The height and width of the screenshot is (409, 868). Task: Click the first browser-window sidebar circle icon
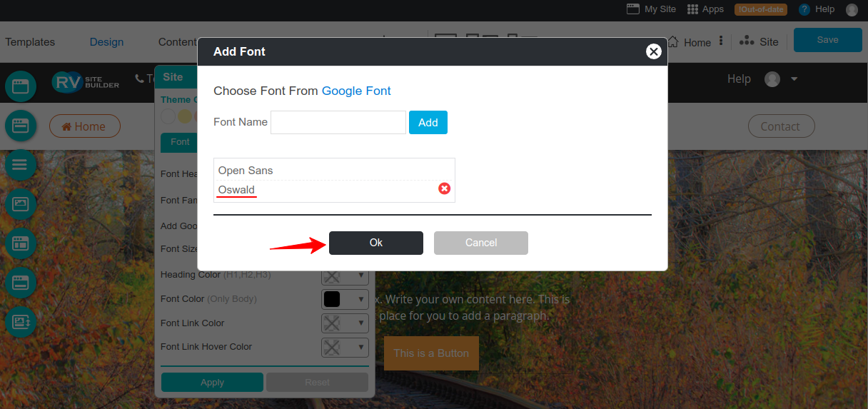[x=21, y=87]
